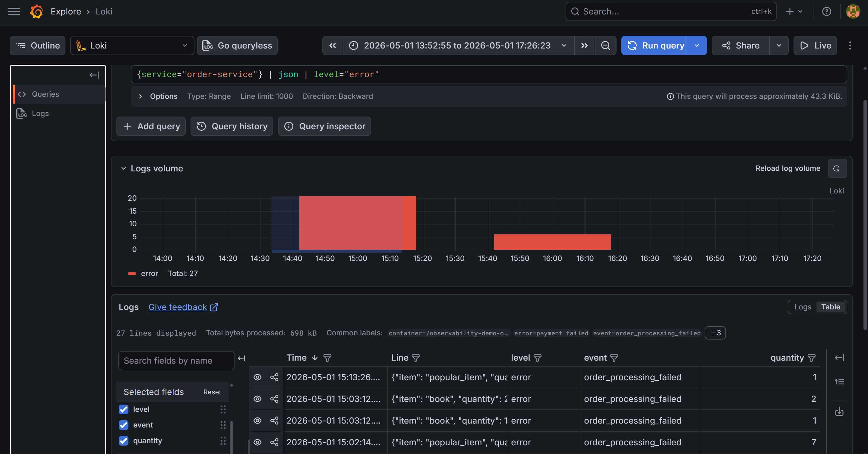Click the Explore breadcrumb
Image resolution: width=868 pixels, height=454 pixels.
click(x=66, y=11)
